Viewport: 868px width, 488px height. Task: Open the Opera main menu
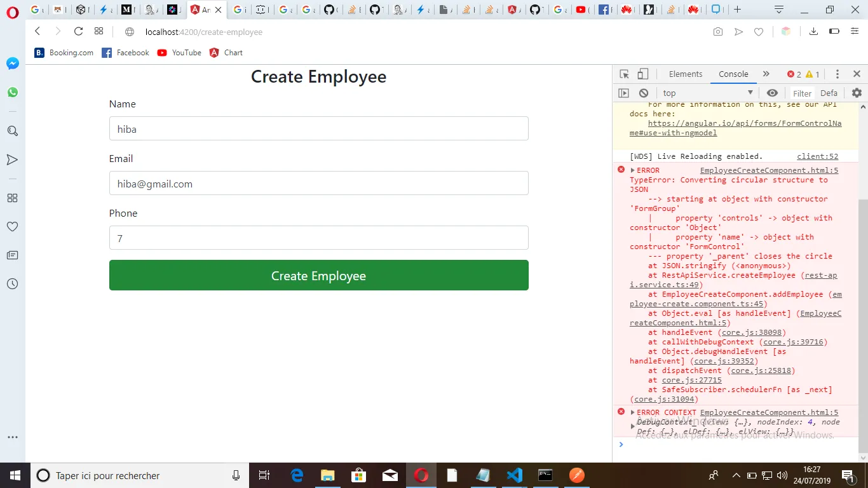(12, 13)
